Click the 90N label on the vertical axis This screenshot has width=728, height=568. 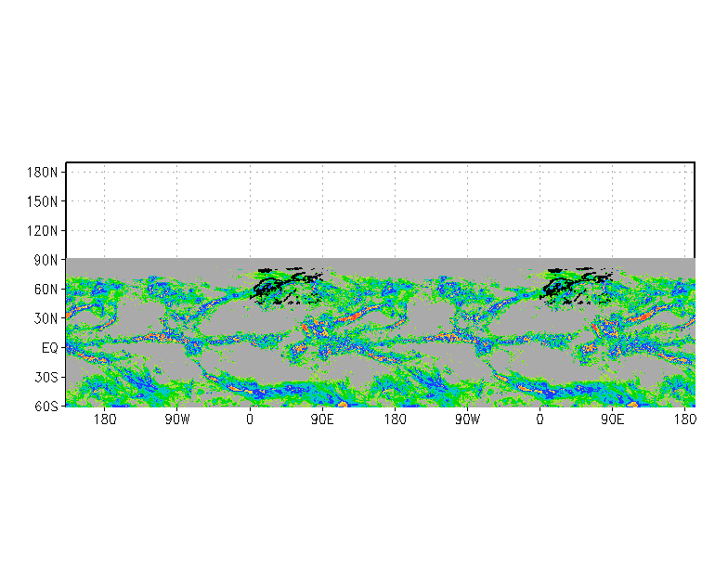[46, 259]
